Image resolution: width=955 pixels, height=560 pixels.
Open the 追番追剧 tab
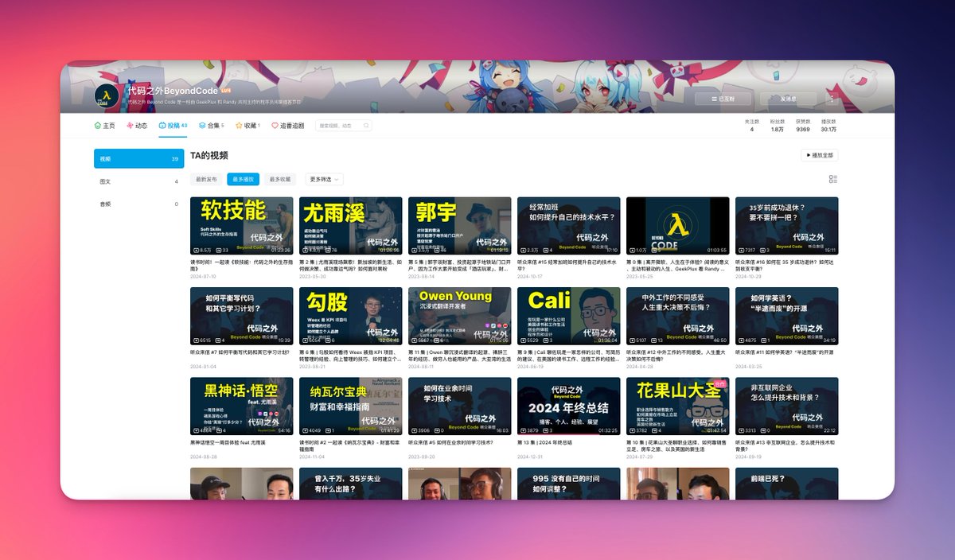click(287, 126)
